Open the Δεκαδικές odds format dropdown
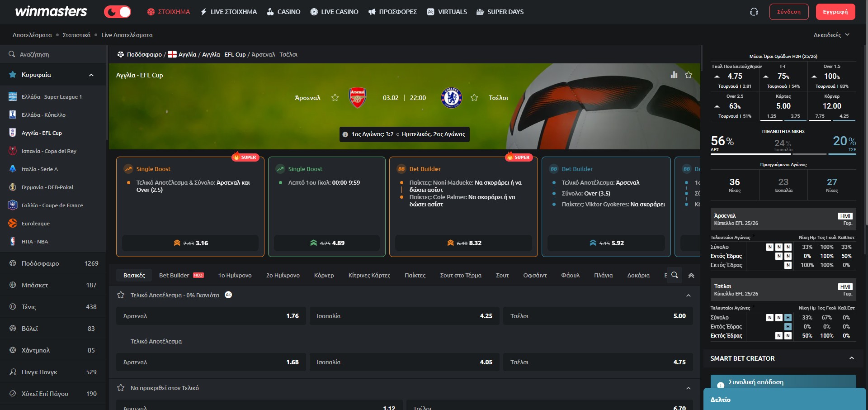The image size is (868, 410). tap(831, 35)
